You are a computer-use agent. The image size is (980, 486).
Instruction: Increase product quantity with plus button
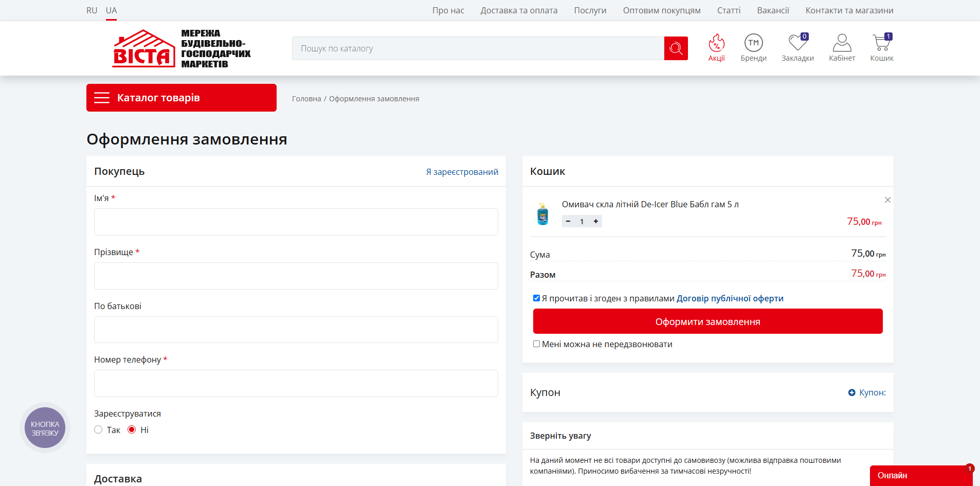[x=596, y=221]
